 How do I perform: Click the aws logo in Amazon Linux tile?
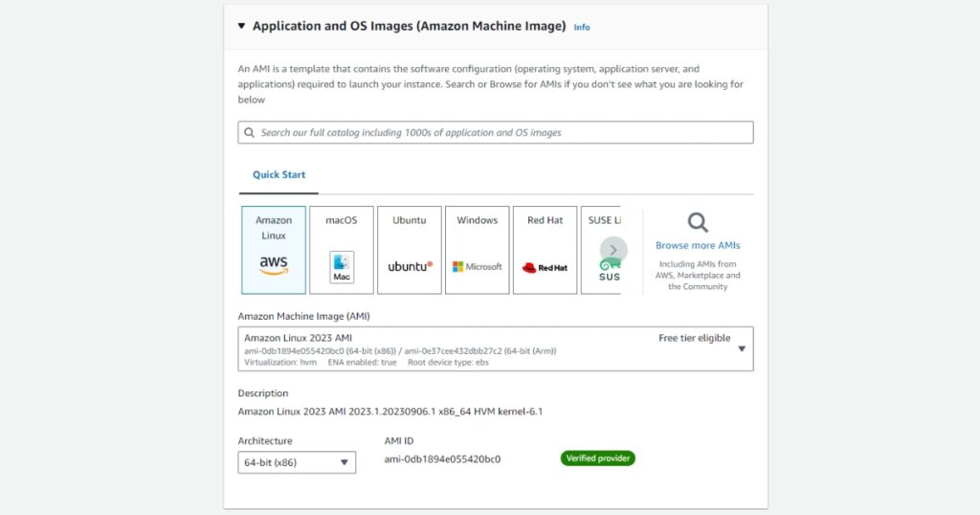click(274, 265)
